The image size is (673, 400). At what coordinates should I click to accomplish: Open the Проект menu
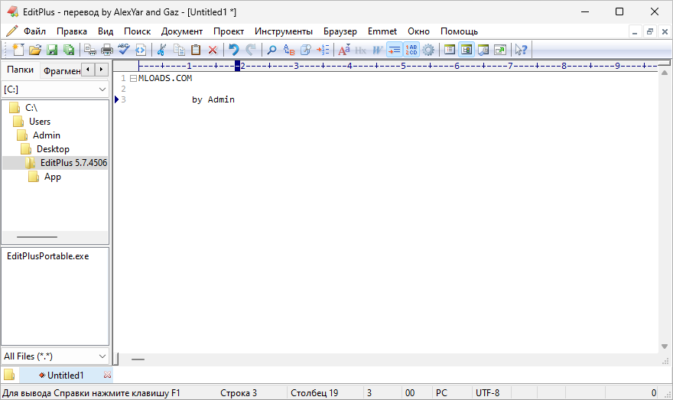pyautogui.click(x=228, y=31)
